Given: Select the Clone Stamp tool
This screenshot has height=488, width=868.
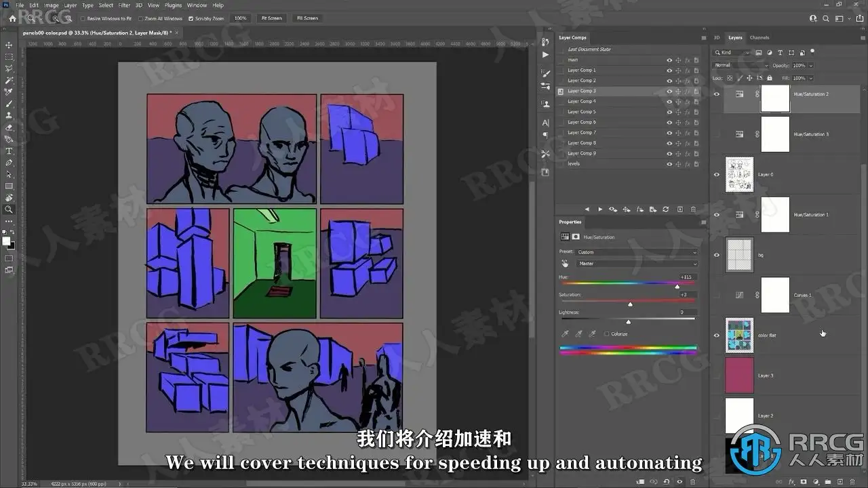Looking at the screenshot, I should pos(9,115).
